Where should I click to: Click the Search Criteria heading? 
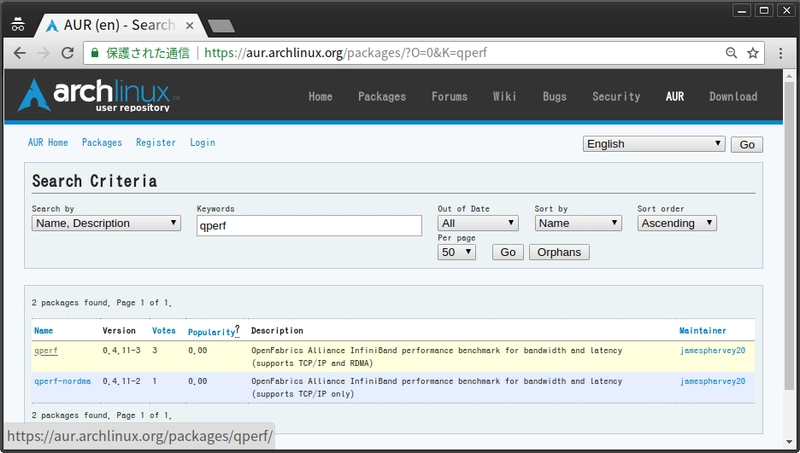94,181
